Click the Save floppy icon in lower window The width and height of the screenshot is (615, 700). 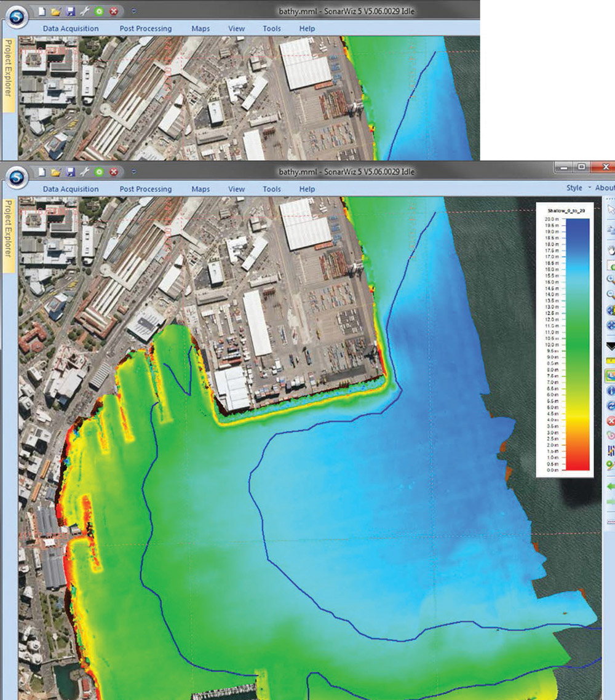coord(71,172)
